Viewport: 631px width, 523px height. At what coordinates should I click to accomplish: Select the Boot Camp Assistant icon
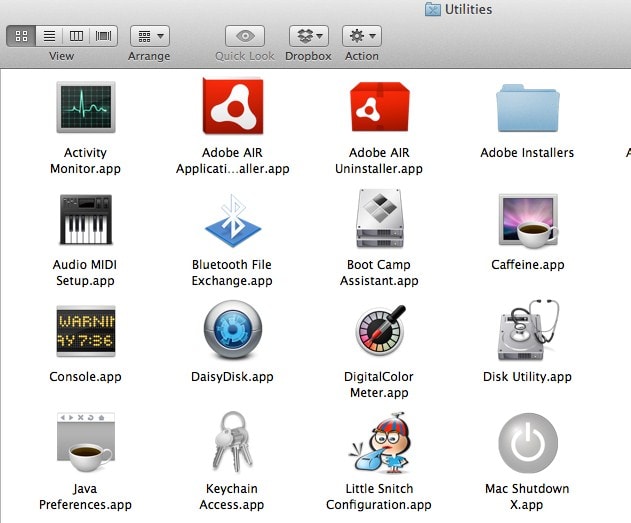coord(379,219)
